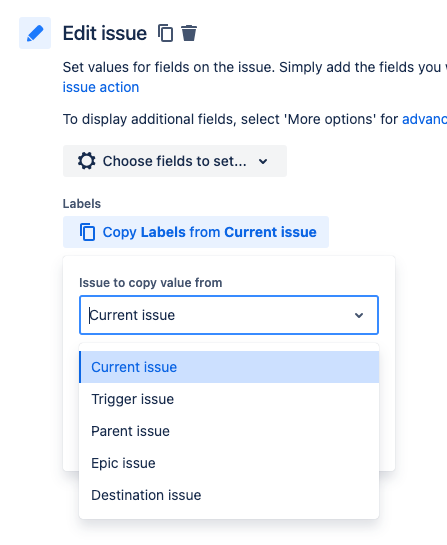Click the Labels field label

[82, 204]
